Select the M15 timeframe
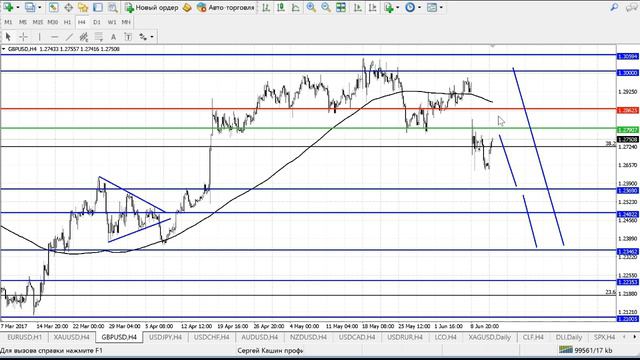 point(38,22)
